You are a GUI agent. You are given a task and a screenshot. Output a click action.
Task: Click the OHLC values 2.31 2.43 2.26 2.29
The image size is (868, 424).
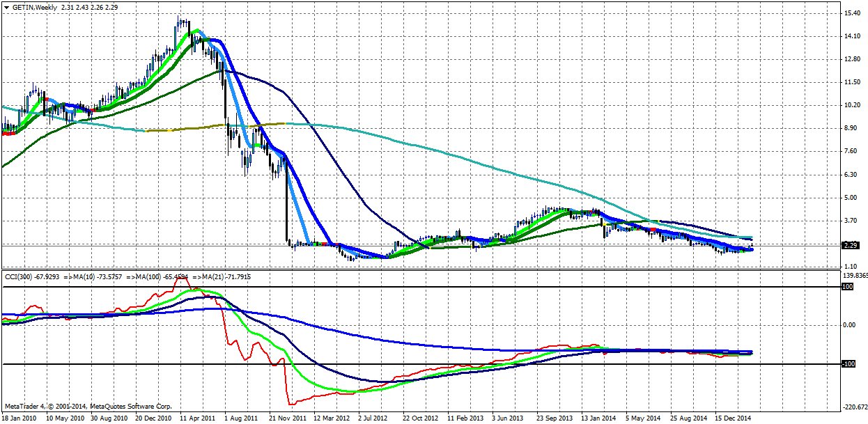click(x=89, y=7)
